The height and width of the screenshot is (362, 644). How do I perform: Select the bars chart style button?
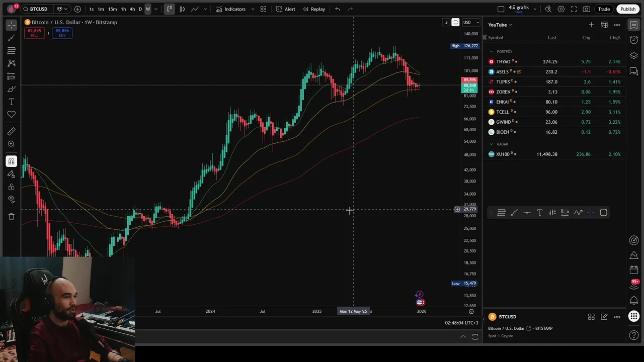(x=169, y=9)
